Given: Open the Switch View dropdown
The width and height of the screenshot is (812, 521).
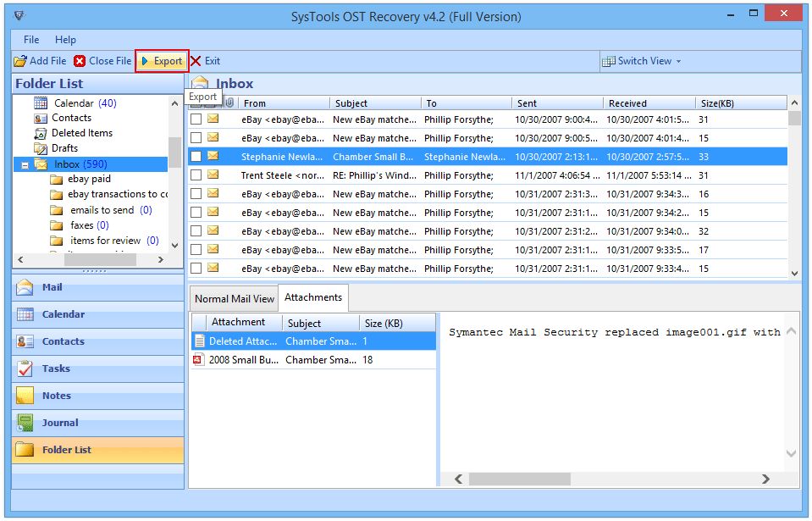Looking at the screenshot, I should (x=642, y=61).
